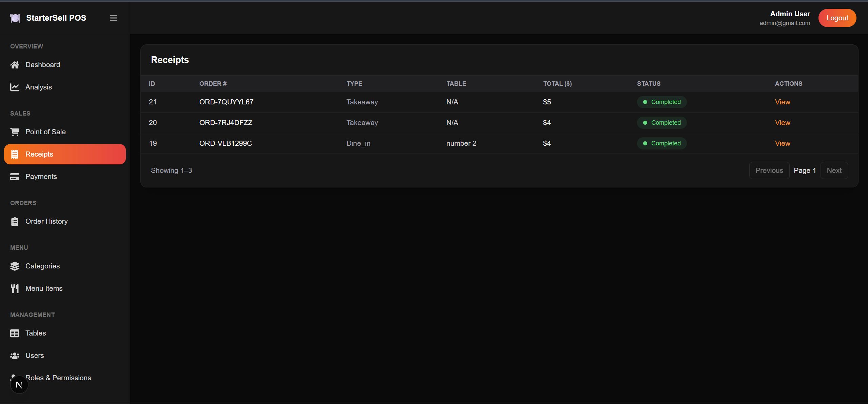Click the Analysis chart icon
The height and width of the screenshot is (404, 868).
(15, 87)
